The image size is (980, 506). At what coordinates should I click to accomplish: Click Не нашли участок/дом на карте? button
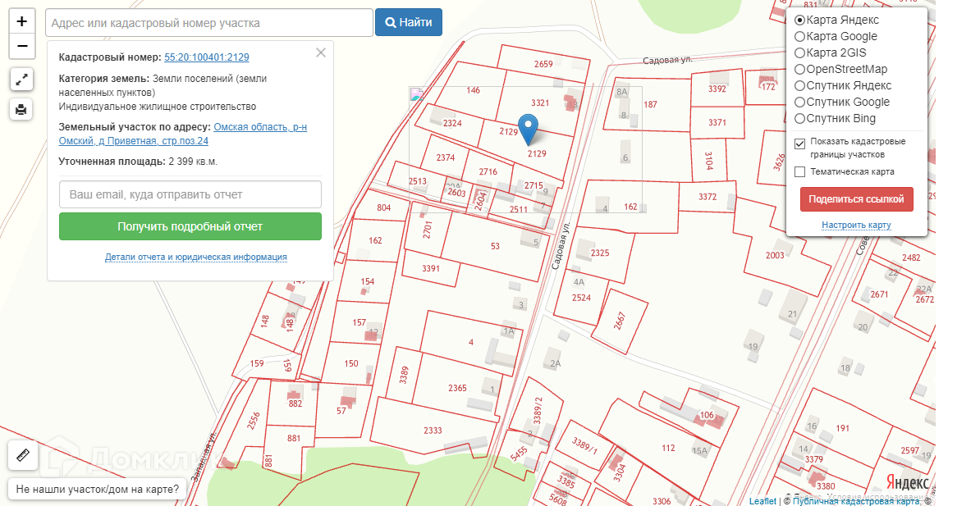[x=98, y=489]
